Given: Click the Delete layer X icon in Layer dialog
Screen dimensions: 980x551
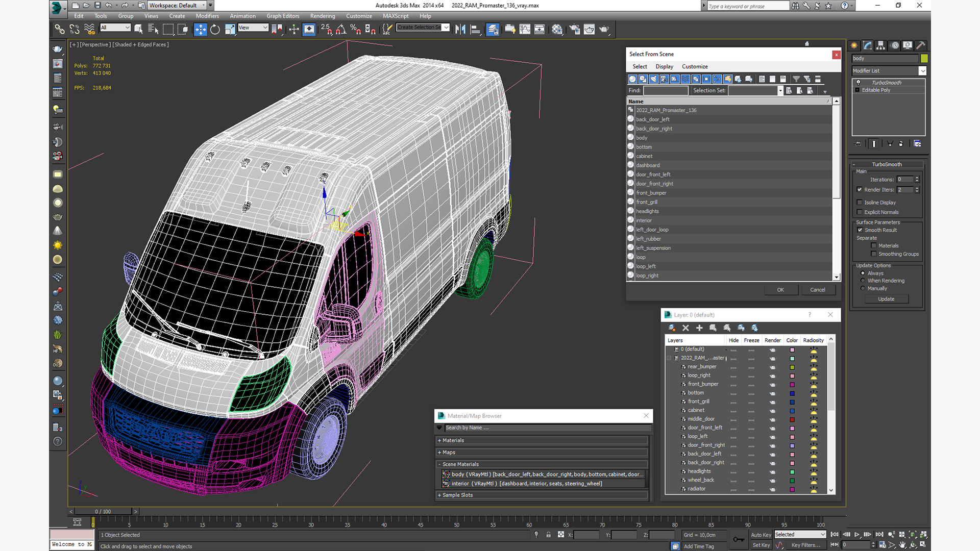Looking at the screenshot, I should tap(685, 328).
